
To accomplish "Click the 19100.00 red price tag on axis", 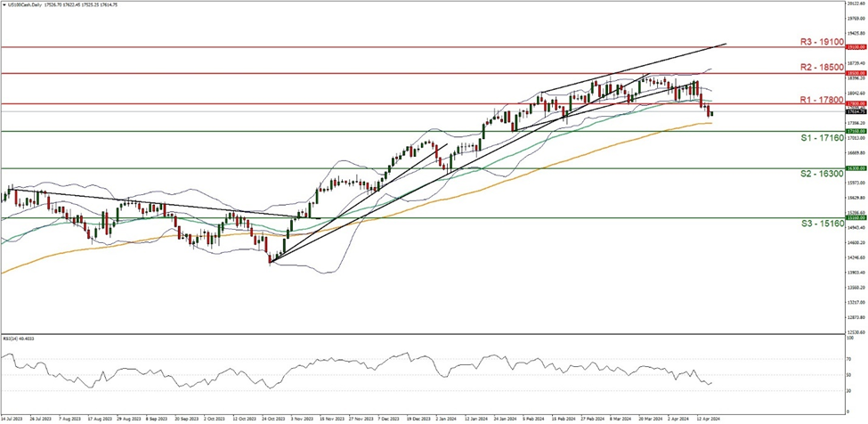I will [856, 47].
